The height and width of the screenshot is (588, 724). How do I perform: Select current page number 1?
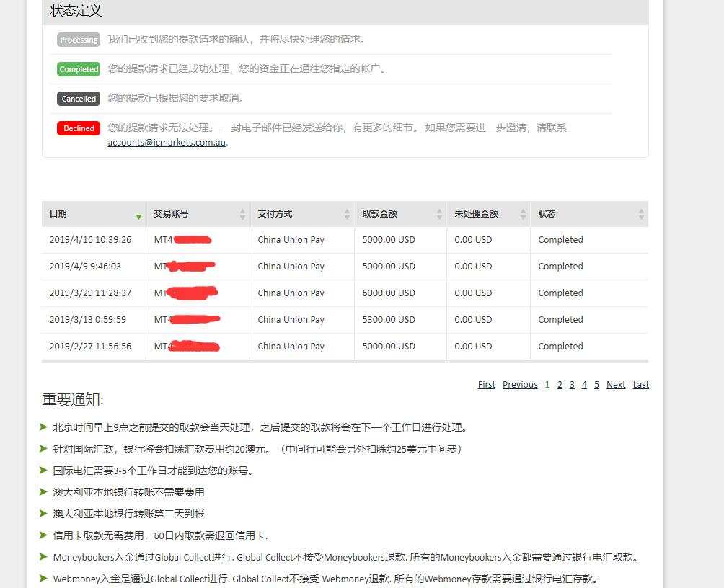(547, 385)
